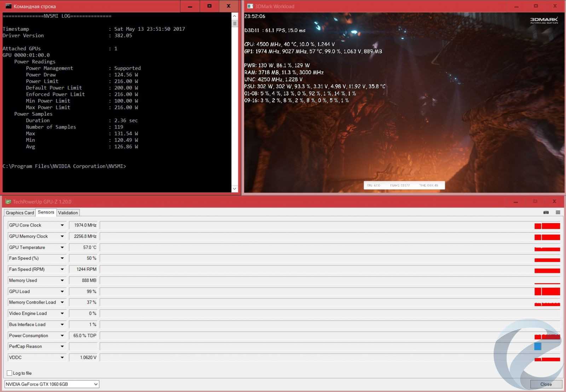Click the blue PerfCap Reason graph indicator

coord(538,346)
